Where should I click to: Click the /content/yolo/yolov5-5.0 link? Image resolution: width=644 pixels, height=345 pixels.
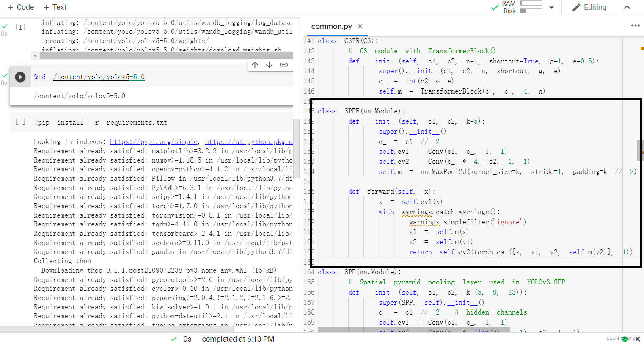[x=99, y=77]
